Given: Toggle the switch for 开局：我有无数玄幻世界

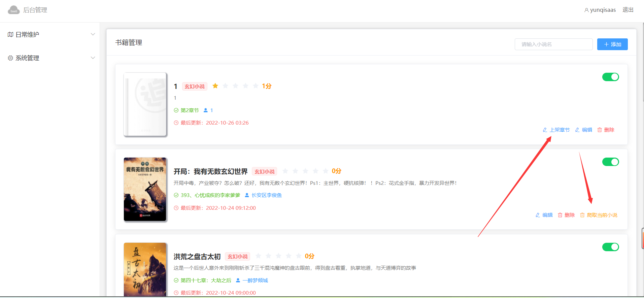Looking at the screenshot, I should coord(611,162).
